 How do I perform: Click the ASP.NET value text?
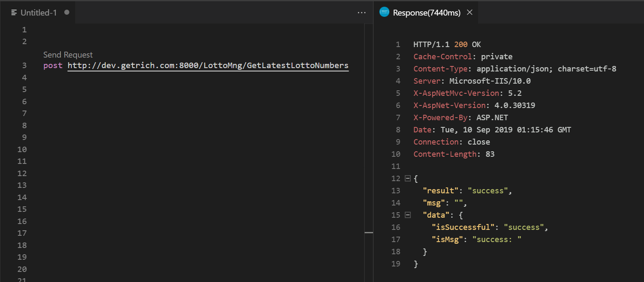point(492,118)
